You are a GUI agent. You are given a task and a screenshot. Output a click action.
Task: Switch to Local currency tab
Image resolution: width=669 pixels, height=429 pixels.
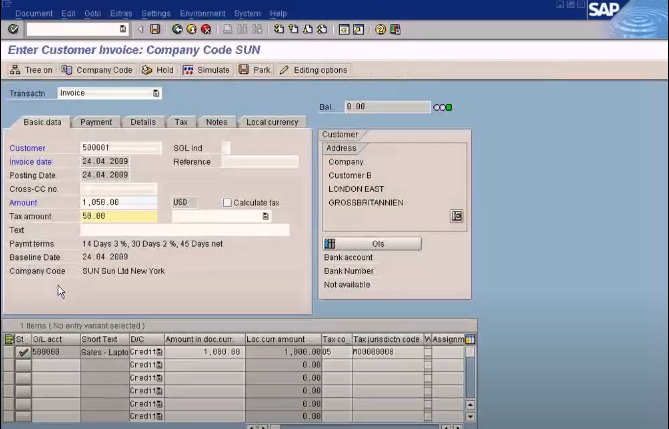coord(272,122)
